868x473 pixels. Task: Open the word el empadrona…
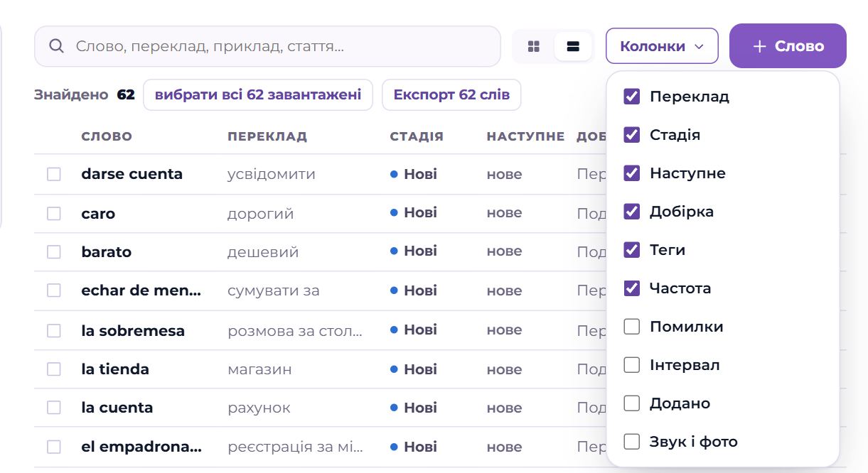click(x=141, y=447)
